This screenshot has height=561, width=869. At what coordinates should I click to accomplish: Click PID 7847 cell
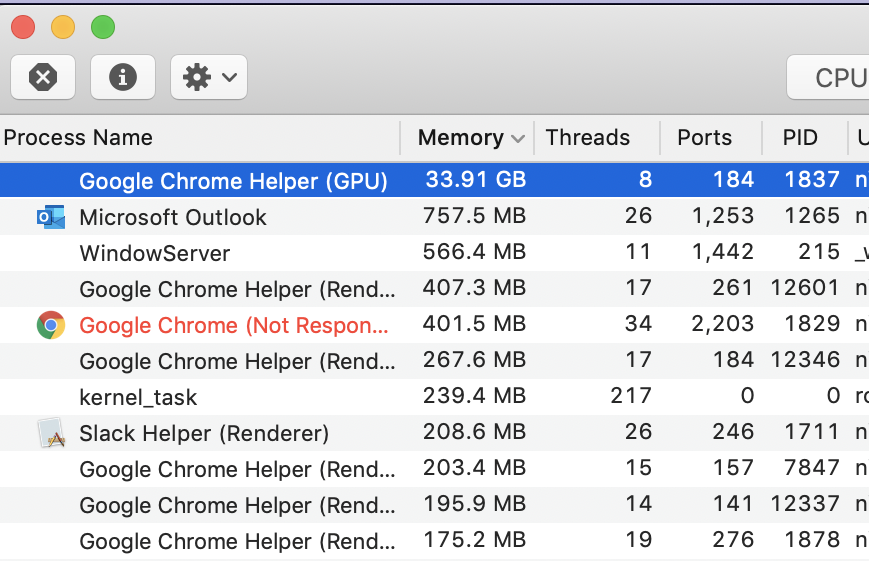pos(812,468)
